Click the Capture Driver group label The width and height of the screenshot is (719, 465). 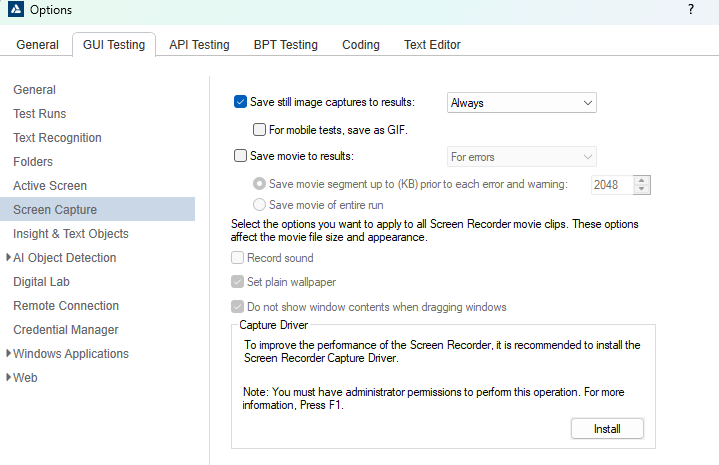pos(273,325)
